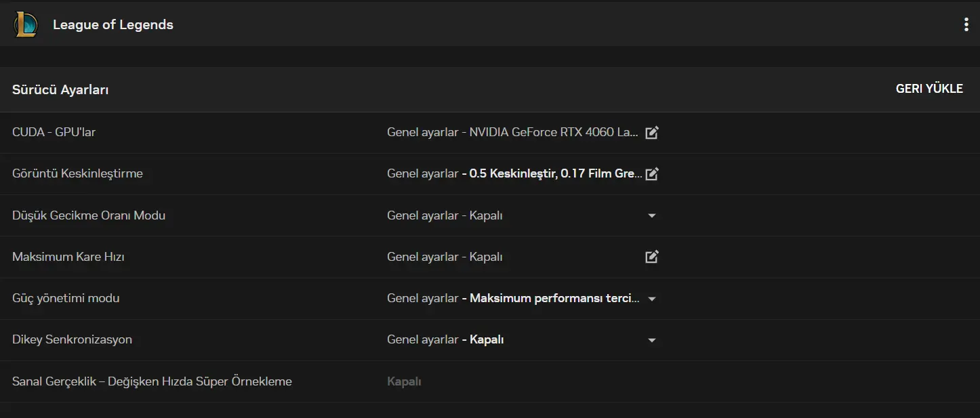Click the Görüntü Keskinleştirme label
Viewport: 980px width, 418px height.
click(77, 173)
